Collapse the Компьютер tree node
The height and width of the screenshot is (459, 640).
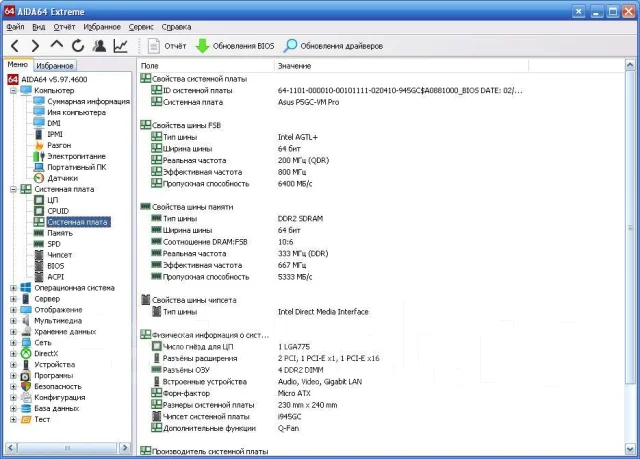[x=13, y=90]
